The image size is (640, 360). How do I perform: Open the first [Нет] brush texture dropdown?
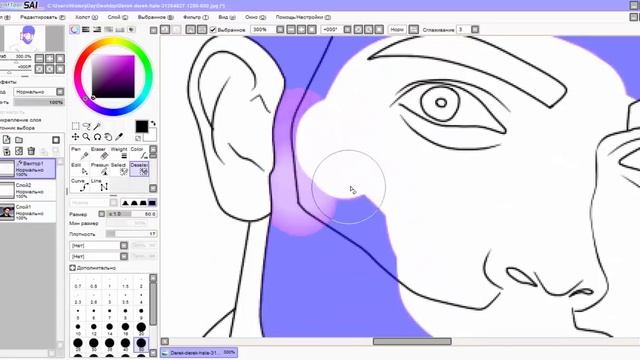point(124,245)
